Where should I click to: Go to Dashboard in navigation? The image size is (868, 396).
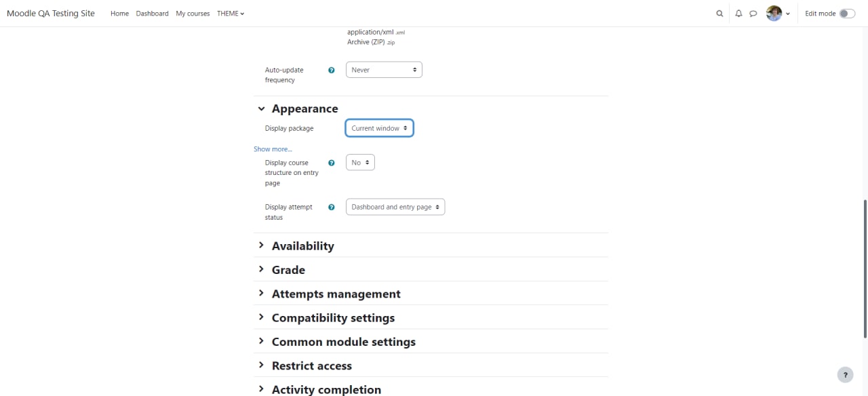pyautogui.click(x=152, y=14)
